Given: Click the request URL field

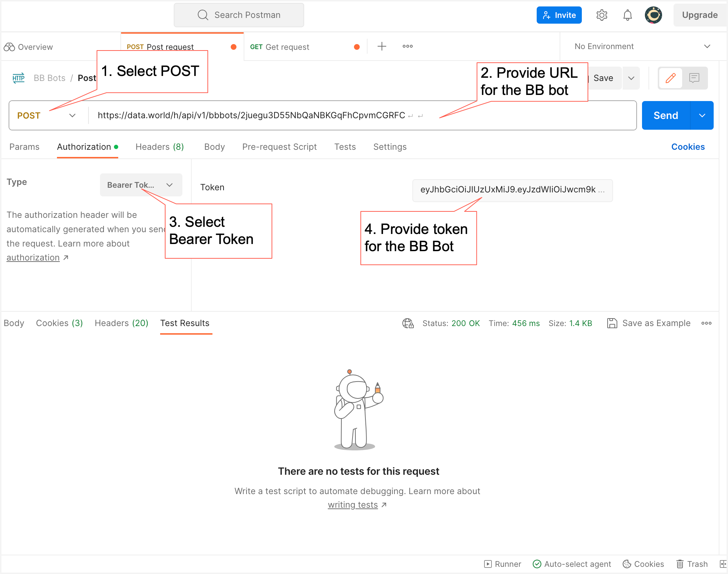Looking at the screenshot, I should (362, 115).
